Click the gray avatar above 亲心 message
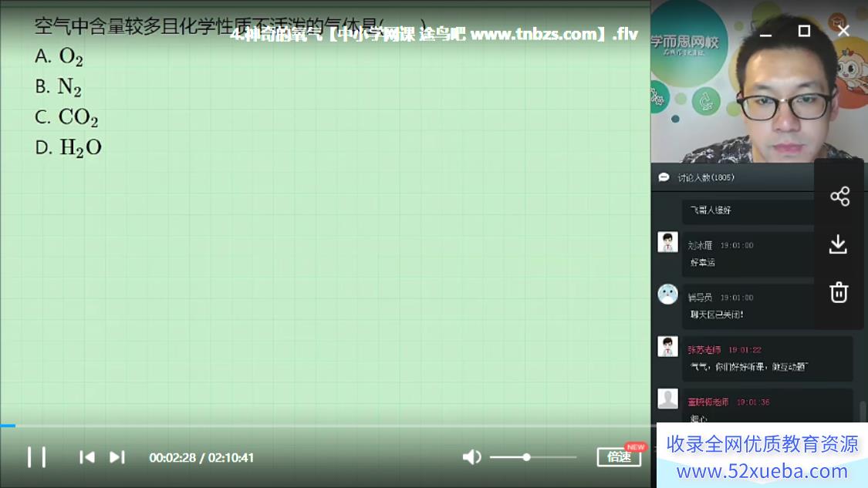The image size is (868, 488). tap(667, 399)
